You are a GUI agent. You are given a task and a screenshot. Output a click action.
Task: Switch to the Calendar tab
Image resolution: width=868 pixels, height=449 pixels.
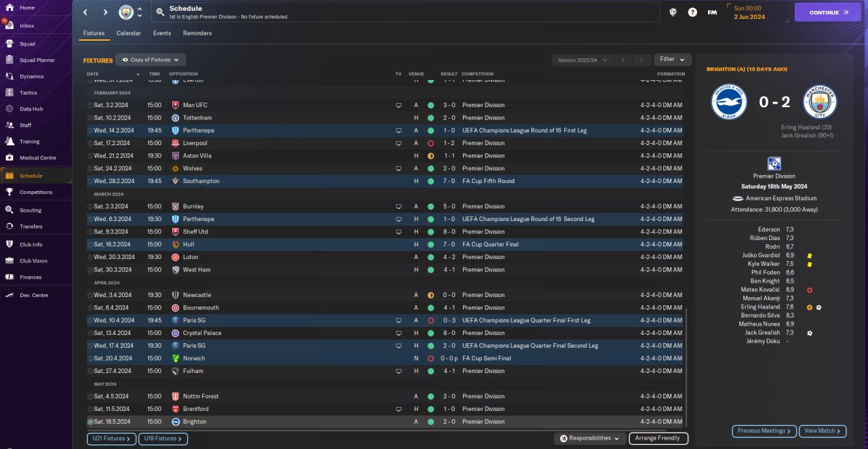pos(129,33)
